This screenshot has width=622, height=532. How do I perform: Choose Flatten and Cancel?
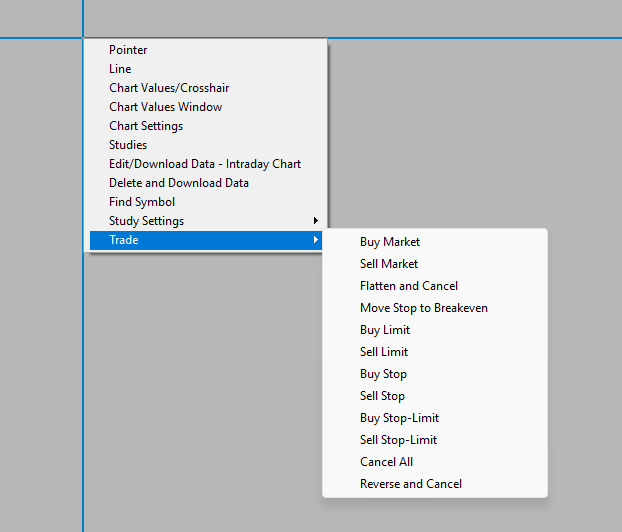409,286
